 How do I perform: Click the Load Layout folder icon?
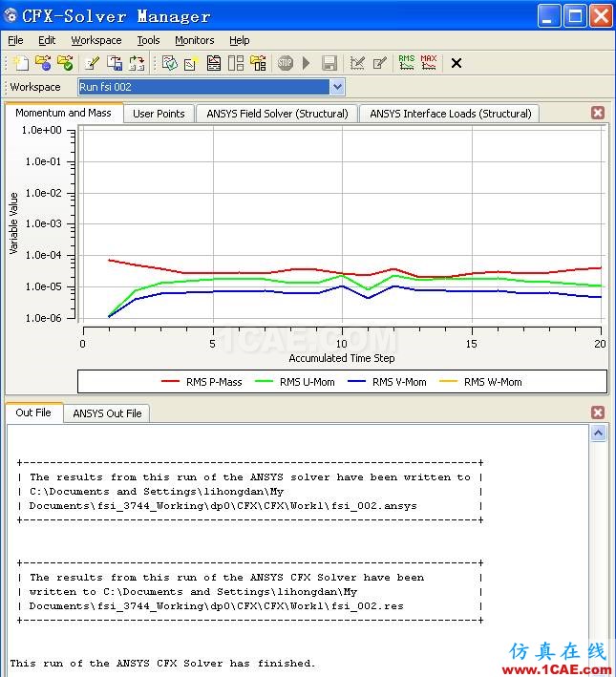click(x=258, y=63)
